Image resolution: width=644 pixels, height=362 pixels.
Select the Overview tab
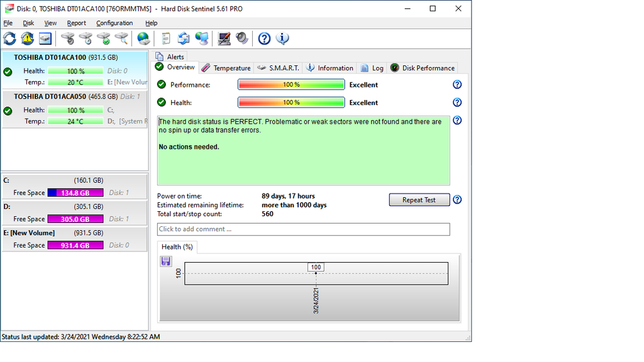click(176, 67)
